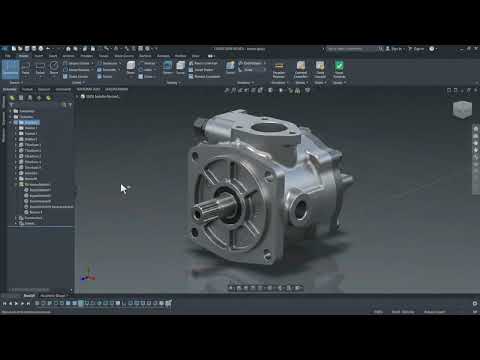Jump to the start of the timeline

[4, 303]
